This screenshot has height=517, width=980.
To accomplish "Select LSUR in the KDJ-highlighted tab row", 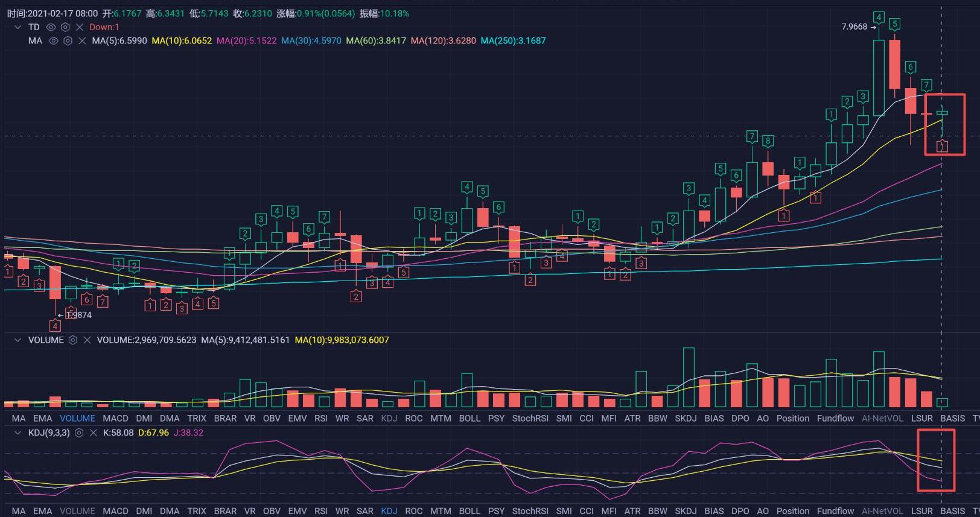I will pyautogui.click(x=922, y=511).
